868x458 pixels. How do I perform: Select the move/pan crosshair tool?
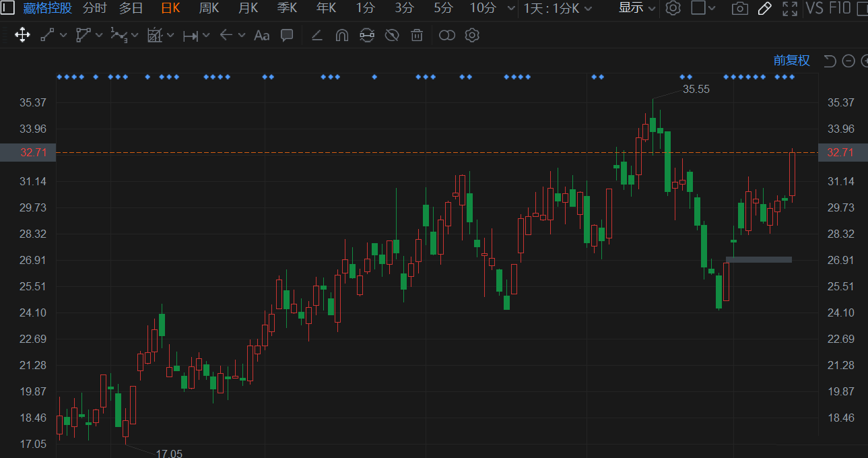[22, 36]
